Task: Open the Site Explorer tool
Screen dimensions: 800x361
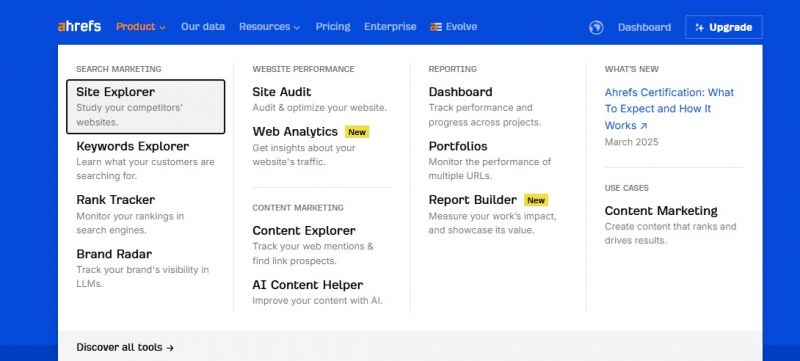Action: (145, 107)
